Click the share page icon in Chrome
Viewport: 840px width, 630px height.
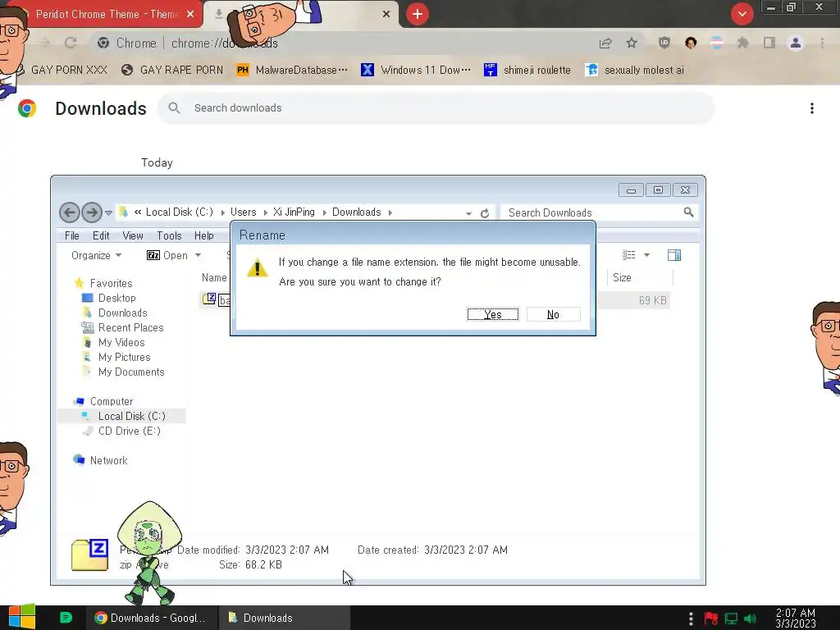(605, 43)
